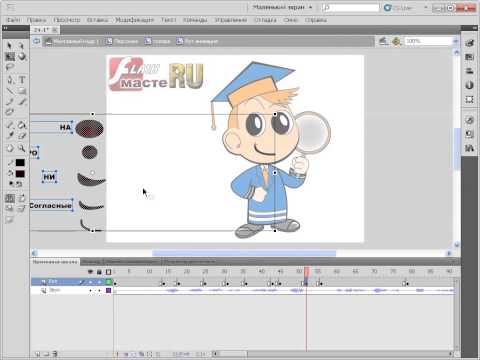Image resolution: width=480 pixels, height=360 pixels.
Task: Click the Edit Scene clapper icon
Action: [384, 41]
